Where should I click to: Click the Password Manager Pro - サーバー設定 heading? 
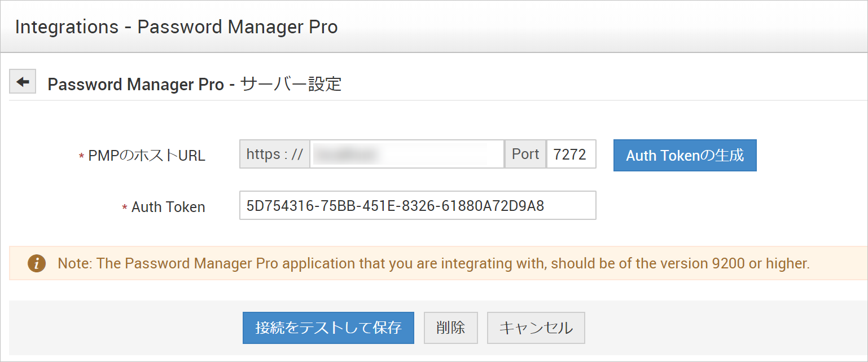(194, 85)
